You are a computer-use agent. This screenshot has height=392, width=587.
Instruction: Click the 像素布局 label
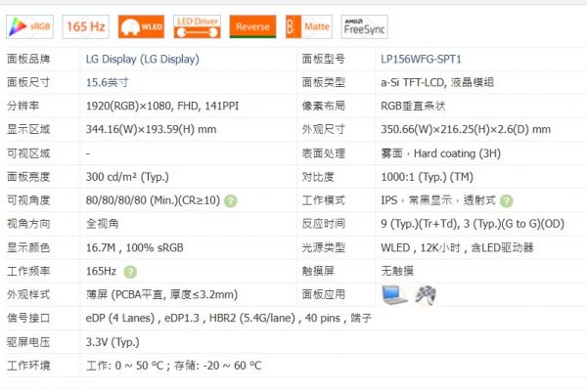[x=324, y=106]
